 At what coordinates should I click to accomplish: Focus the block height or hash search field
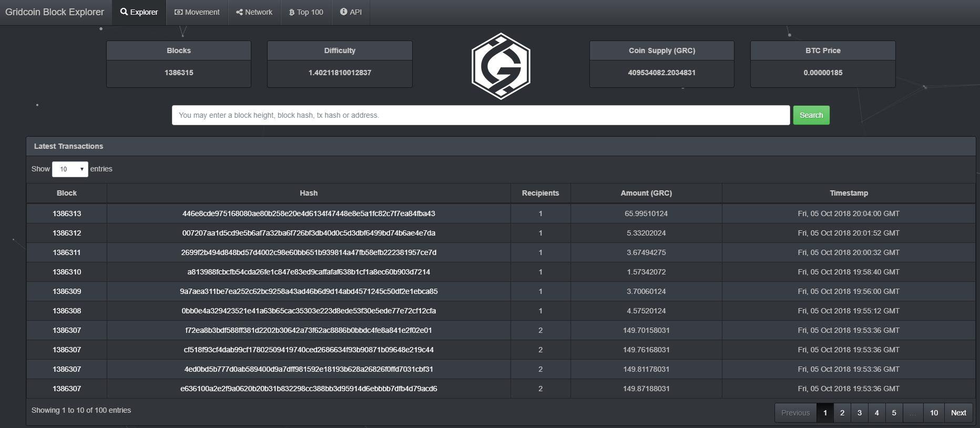(481, 115)
